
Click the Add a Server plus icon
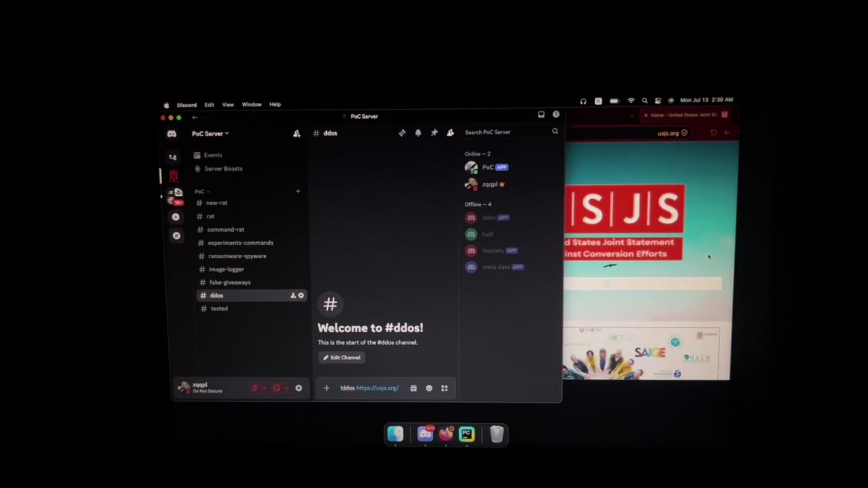tap(176, 217)
